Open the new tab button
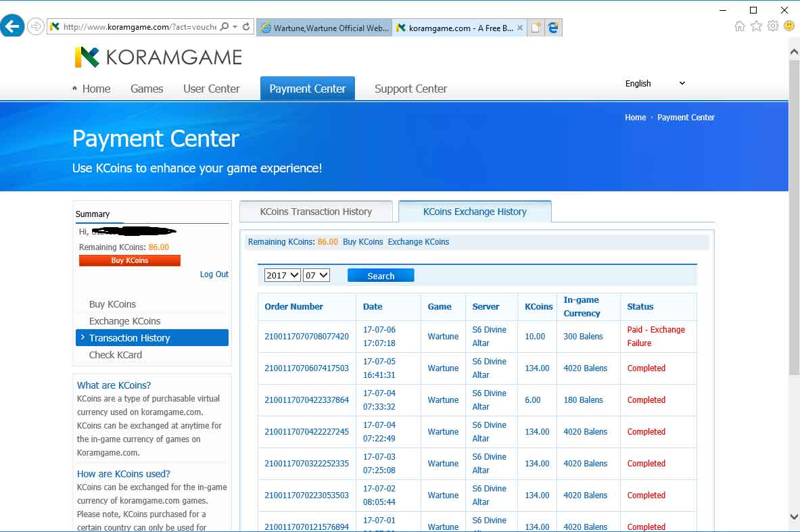This screenshot has width=800, height=532. [535, 28]
